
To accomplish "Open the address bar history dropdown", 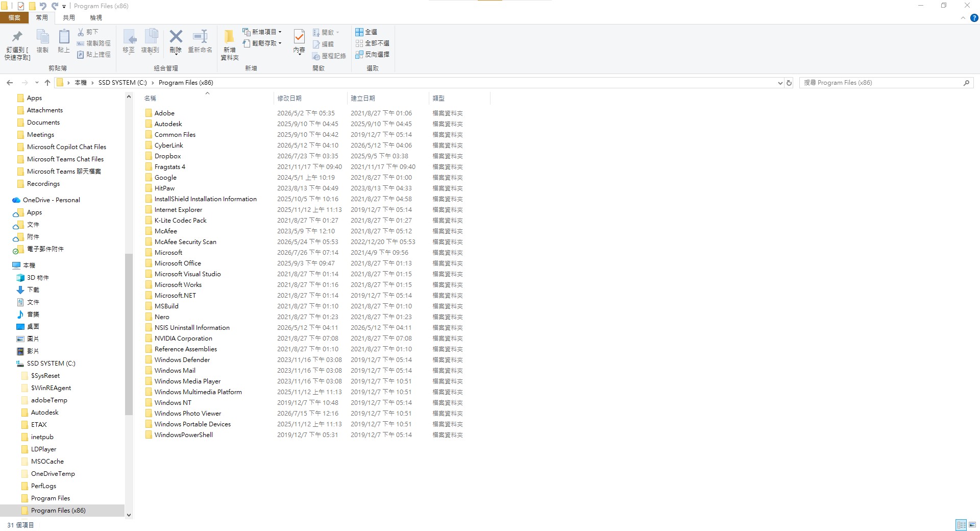I will click(x=780, y=83).
